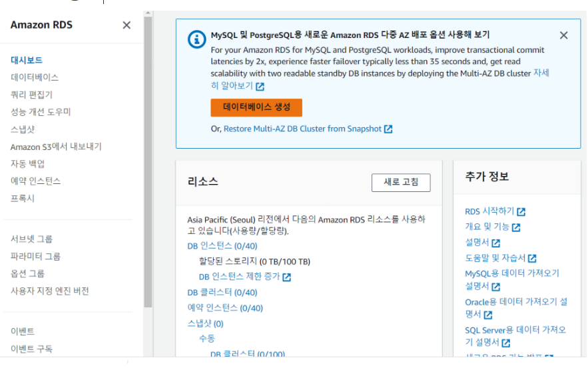
Task: Click external link icon after Restore Multi-AZ DB Cluster
Action: (388, 129)
